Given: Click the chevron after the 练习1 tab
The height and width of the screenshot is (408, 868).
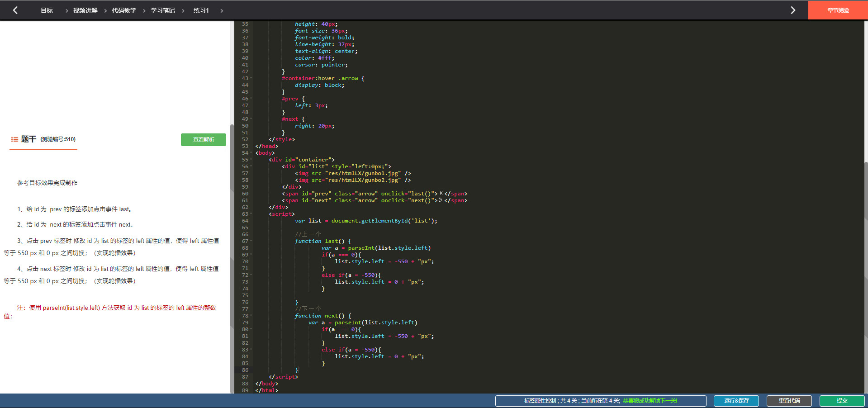Looking at the screenshot, I should pyautogui.click(x=222, y=10).
